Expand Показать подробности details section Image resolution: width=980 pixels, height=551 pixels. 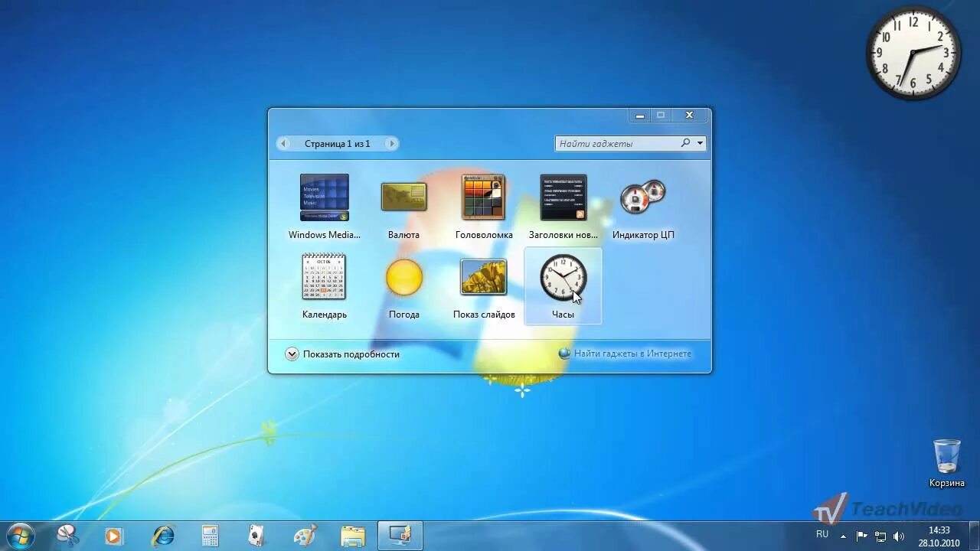(x=342, y=354)
